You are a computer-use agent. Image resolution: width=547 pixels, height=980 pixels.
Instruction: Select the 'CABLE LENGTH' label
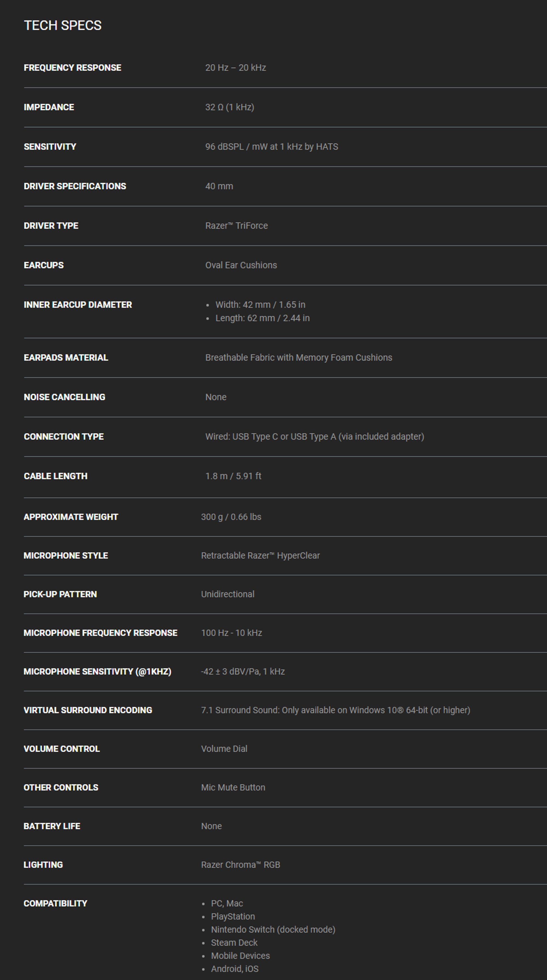pos(56,477)
